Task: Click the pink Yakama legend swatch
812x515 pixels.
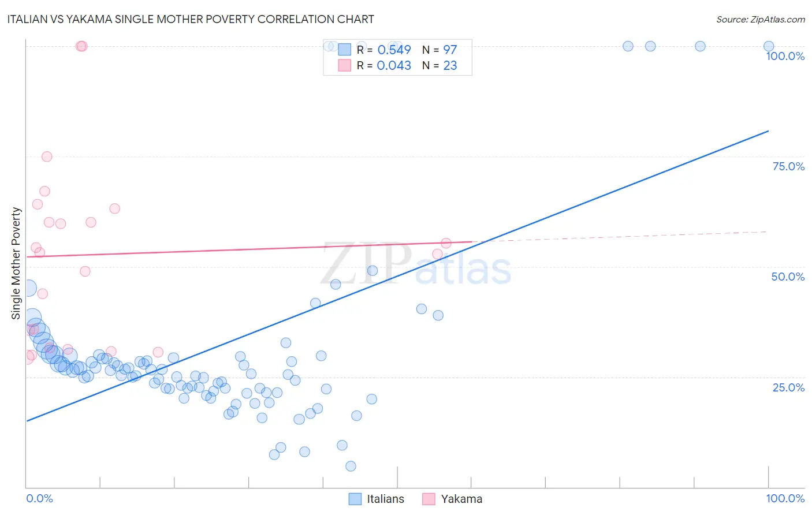Action: tap(429, 499)
